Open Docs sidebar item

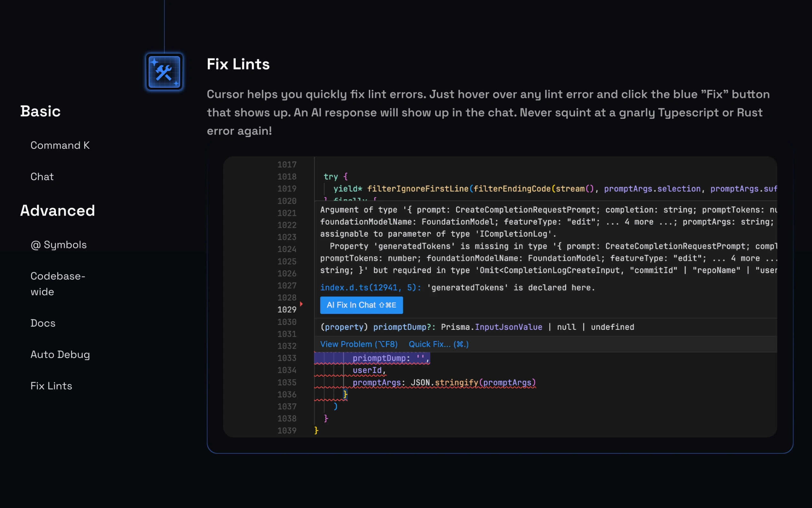(x=43, y=323)
